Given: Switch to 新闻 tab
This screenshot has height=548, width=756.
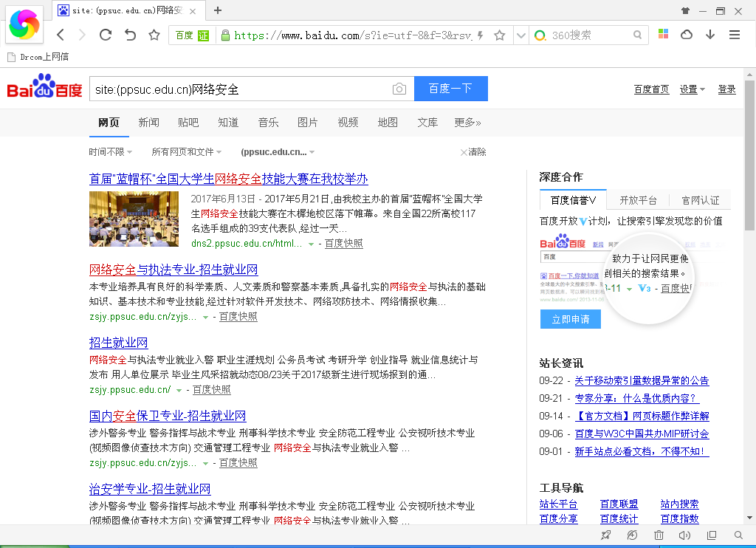Looking at the screenshot, I should (148, 123).
